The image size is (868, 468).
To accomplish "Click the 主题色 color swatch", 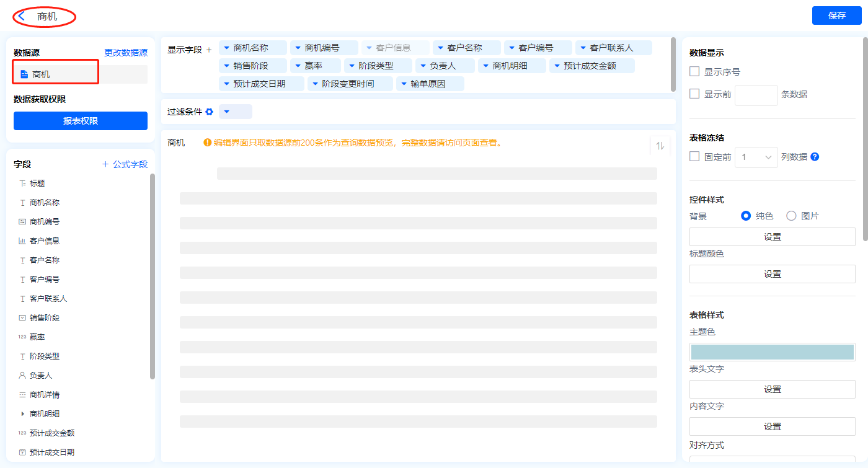I will 772,352.
